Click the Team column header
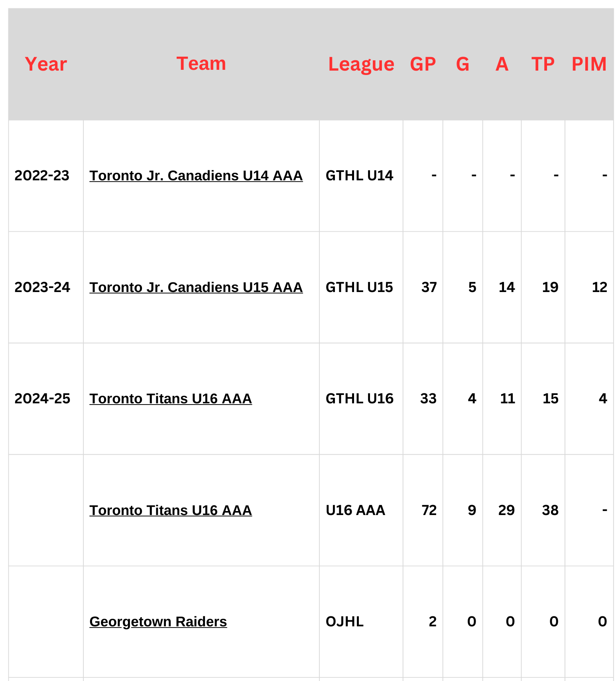Viewport: 616px width, 681px height. pos(201,64)
